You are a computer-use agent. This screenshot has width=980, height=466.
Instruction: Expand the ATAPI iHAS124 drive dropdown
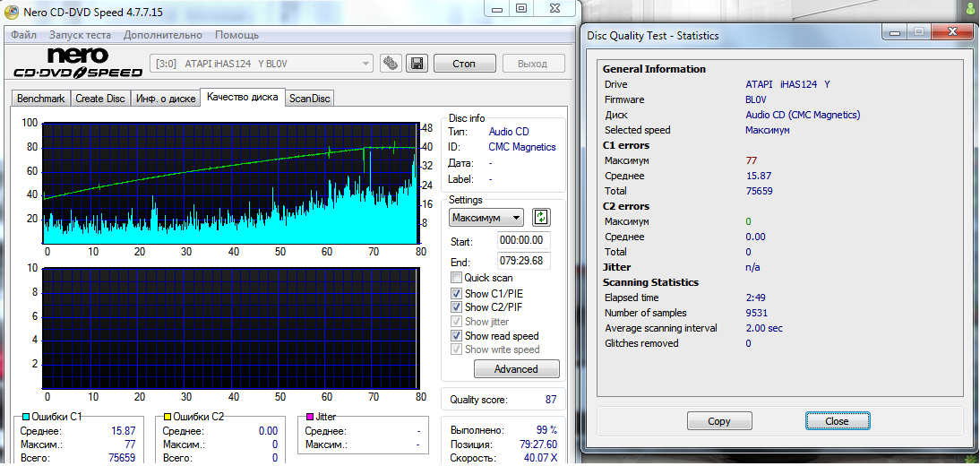(x=365, y=64)
